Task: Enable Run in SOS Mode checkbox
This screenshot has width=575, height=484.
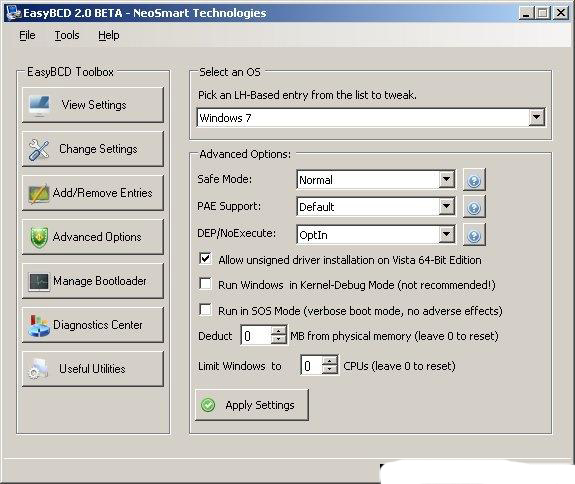Action: tap(205, 309)
